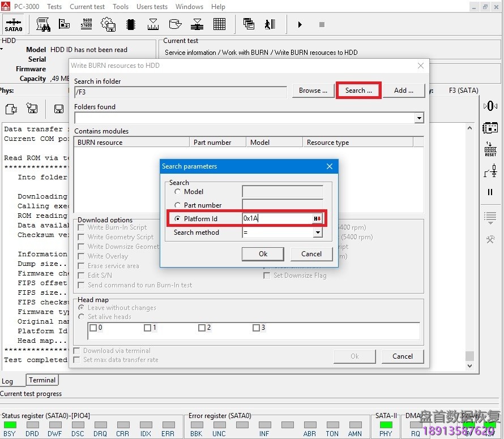Click the RESET icon in right sidebar

(490, 149)
